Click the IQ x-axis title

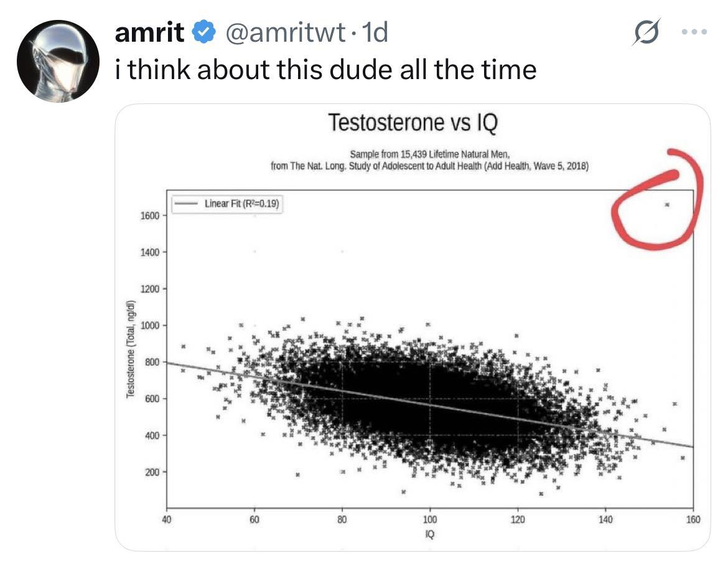click(430, 534)
